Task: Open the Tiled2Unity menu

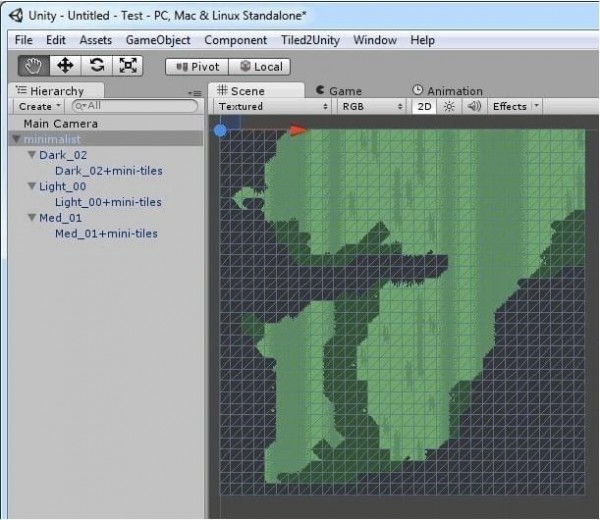Action: pos(310,40)
